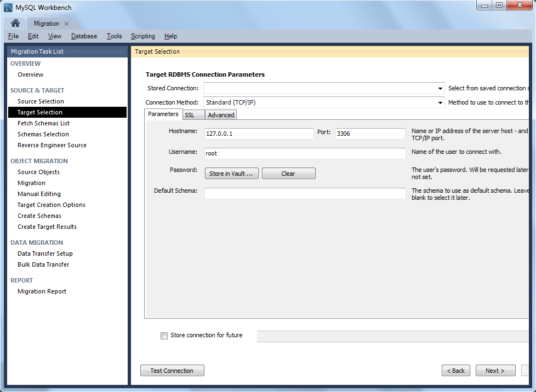Switch to the Advanced tab
This screenshot has width=536, height=392.
coord(221,115)
